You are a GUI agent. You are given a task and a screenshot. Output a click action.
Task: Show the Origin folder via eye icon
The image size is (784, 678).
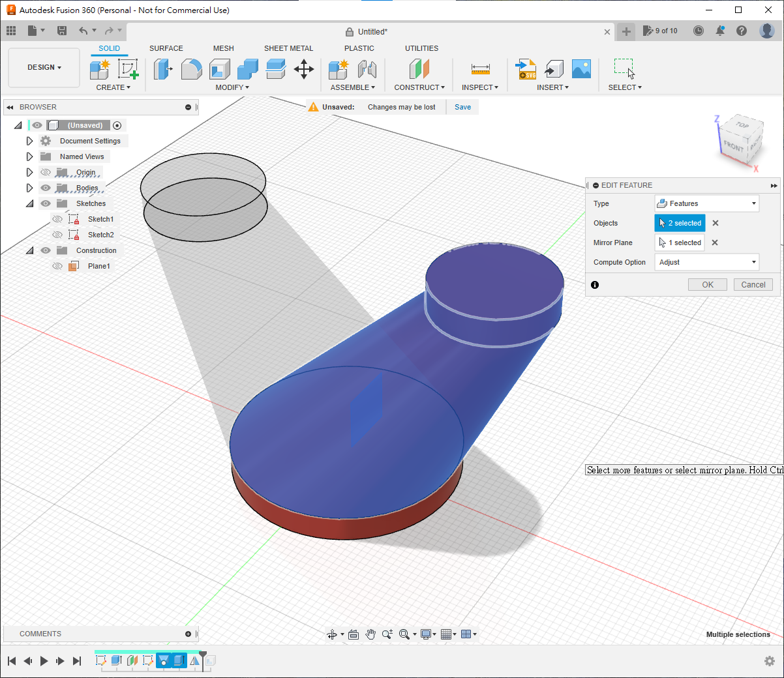click(46, 172)
